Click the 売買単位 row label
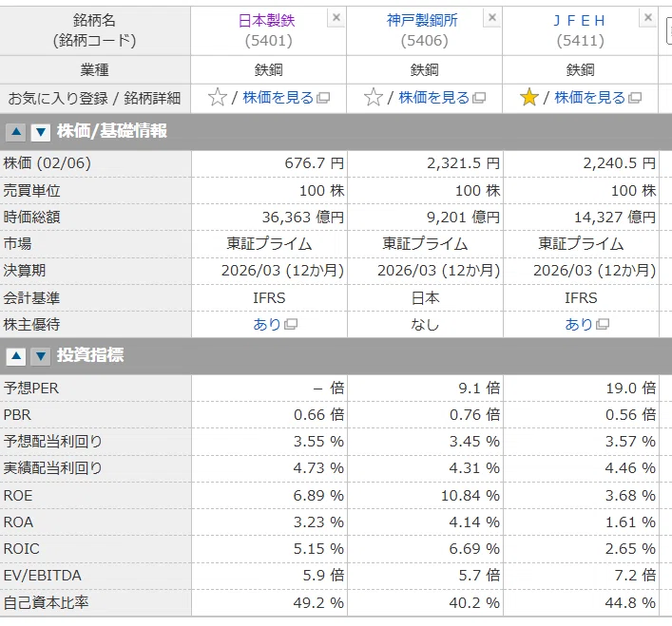Viewport: 672px width, 626px height. pos(31,191)
